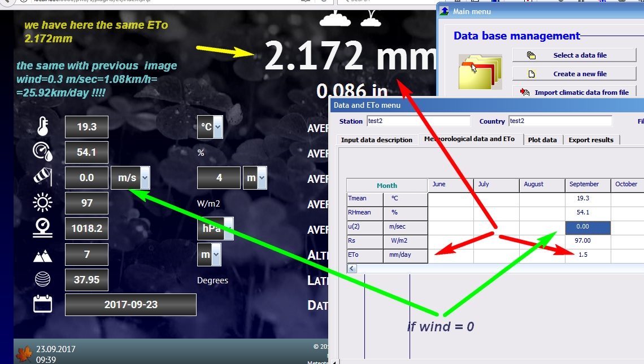Click the plant transpiration icon at top

371,19
